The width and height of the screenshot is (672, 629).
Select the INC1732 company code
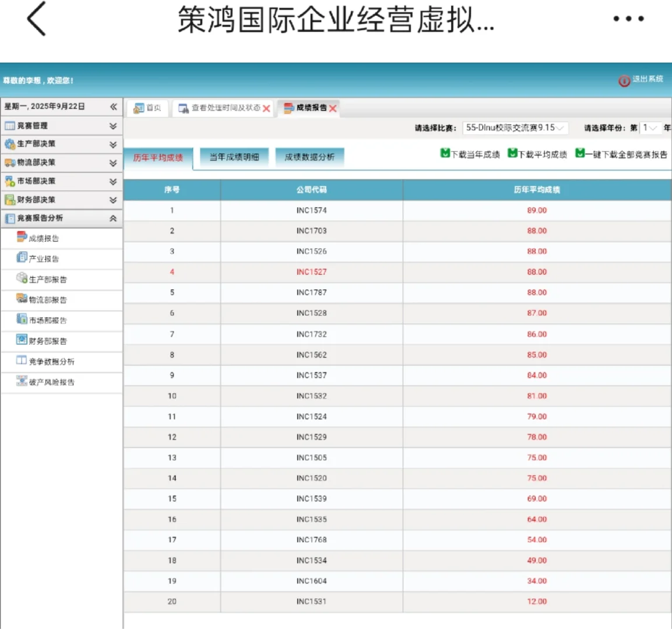[x=312, y=334]
